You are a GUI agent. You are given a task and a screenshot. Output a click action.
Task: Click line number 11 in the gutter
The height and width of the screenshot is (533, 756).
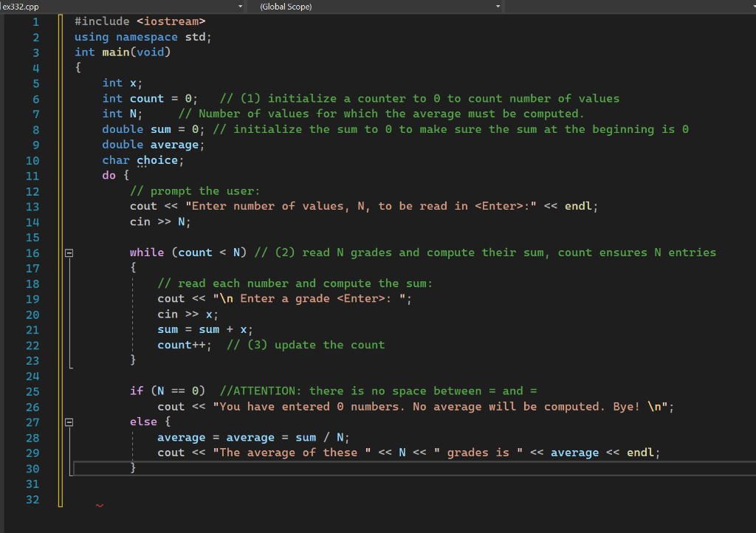[32, 176]
